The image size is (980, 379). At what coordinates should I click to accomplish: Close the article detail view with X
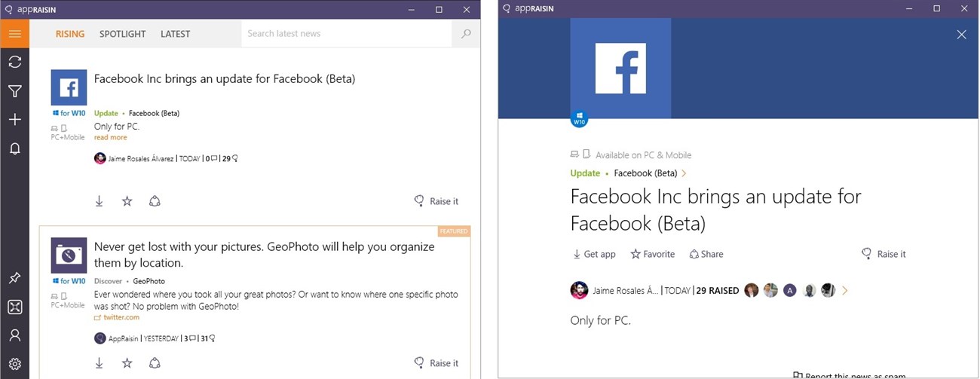click(x=961, y=35)
